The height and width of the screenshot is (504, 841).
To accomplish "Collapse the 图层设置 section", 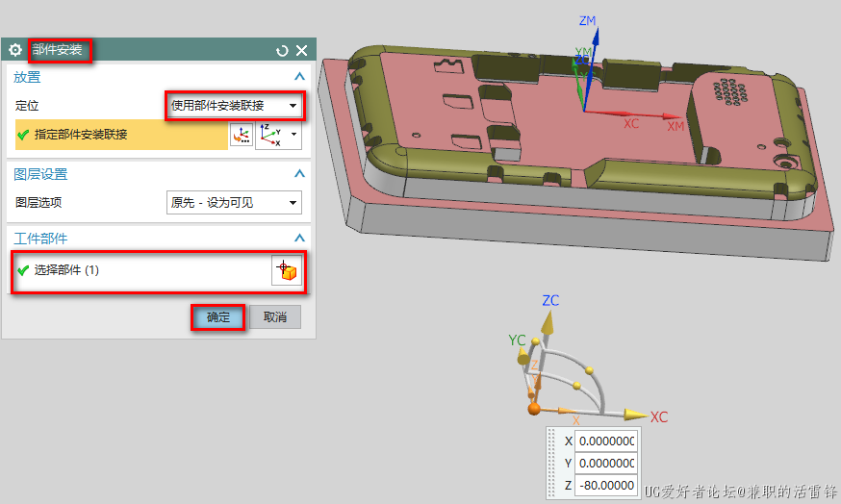I will point(299,174).
